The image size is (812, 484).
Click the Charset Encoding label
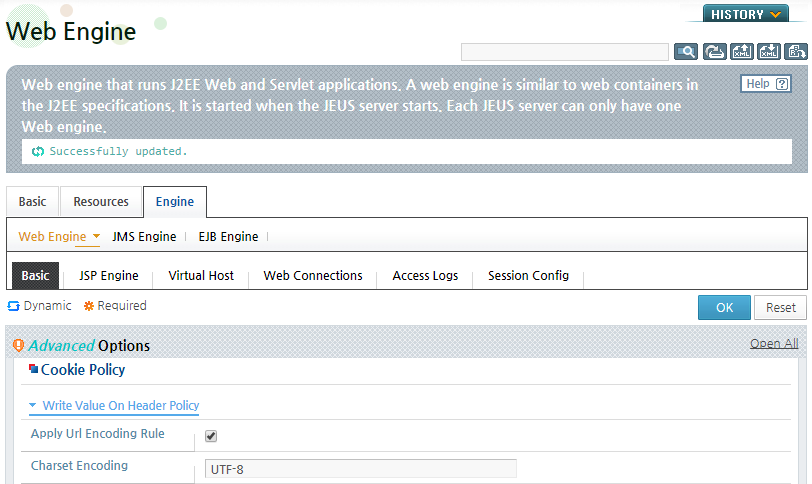point(79,465)
